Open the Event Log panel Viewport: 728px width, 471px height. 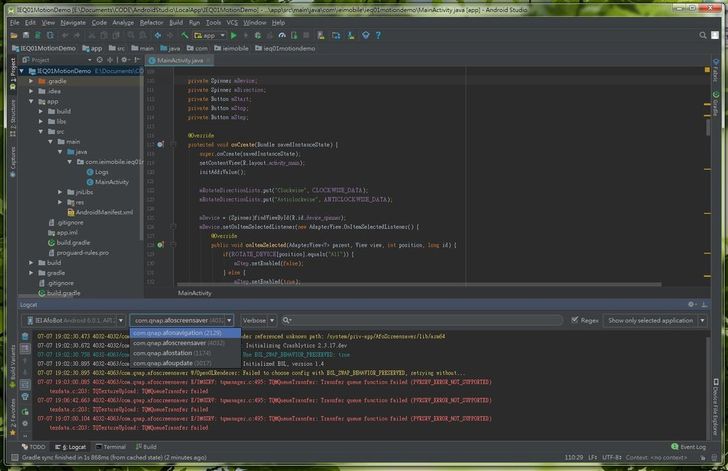pos(687,447)
